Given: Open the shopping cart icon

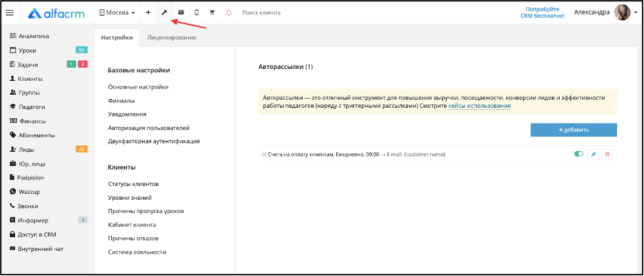Looking at the screenshot, I should [212, 12].
